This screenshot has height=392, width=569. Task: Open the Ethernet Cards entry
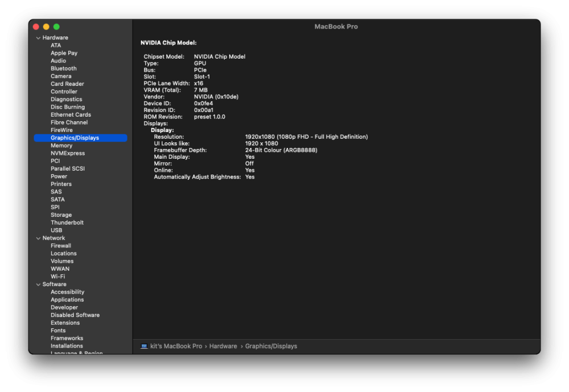coord(71,115)
